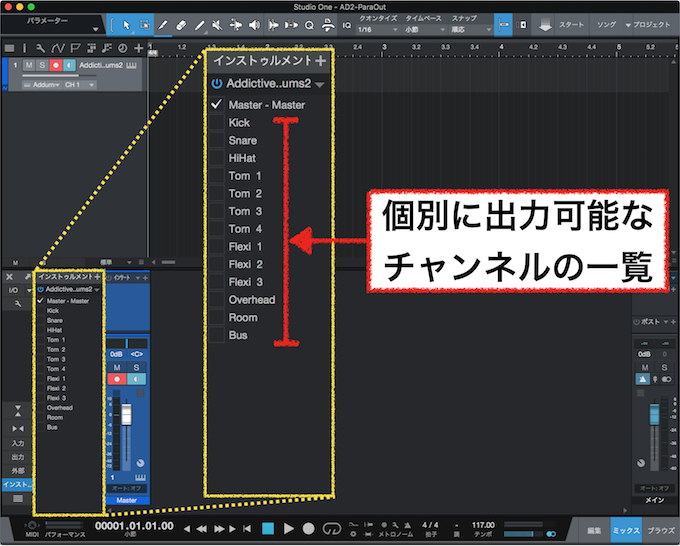680x546 pixels.
Task: Open the プロジェクト page
Action: pos(651,25)
